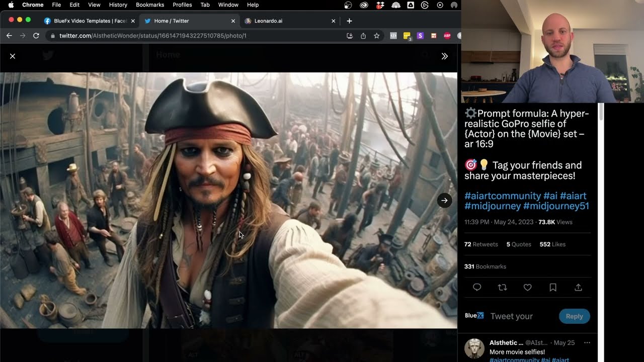Click the play circle menu bar icon
The image size is (644, 362).
click(x=440, y=5)
